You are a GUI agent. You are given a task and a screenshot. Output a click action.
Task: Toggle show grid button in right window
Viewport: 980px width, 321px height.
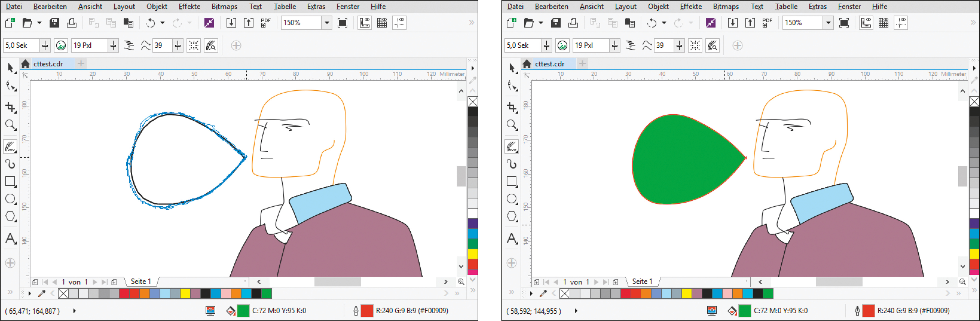click(883, 23)
